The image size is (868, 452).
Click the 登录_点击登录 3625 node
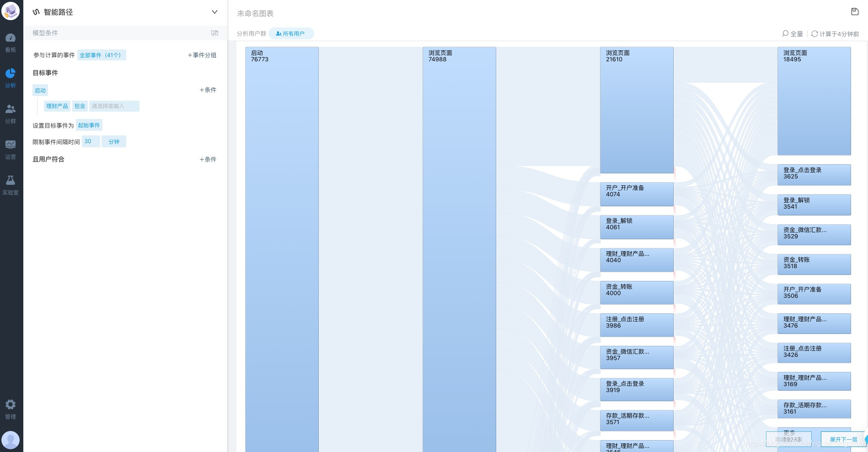(x=814, y=175)
